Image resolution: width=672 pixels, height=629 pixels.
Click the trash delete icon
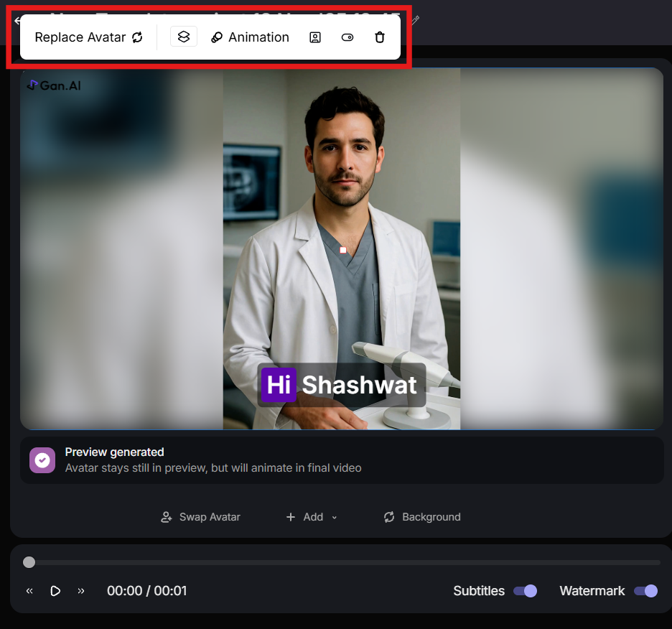pyautogui.click(x=380, y=37)
